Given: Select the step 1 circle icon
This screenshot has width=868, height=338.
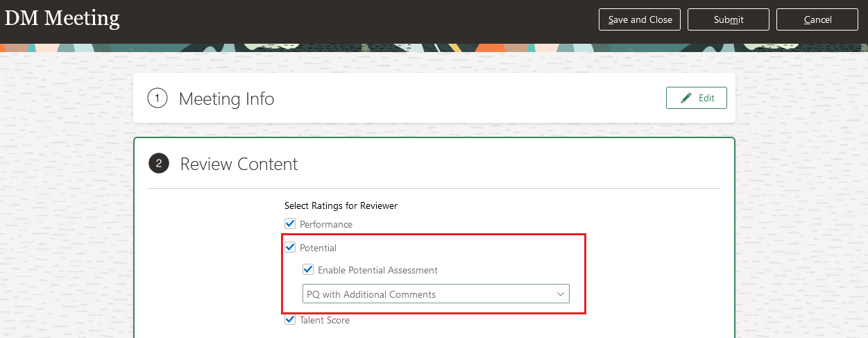Looking at the screenshot, I should click(x=158, y=99).
